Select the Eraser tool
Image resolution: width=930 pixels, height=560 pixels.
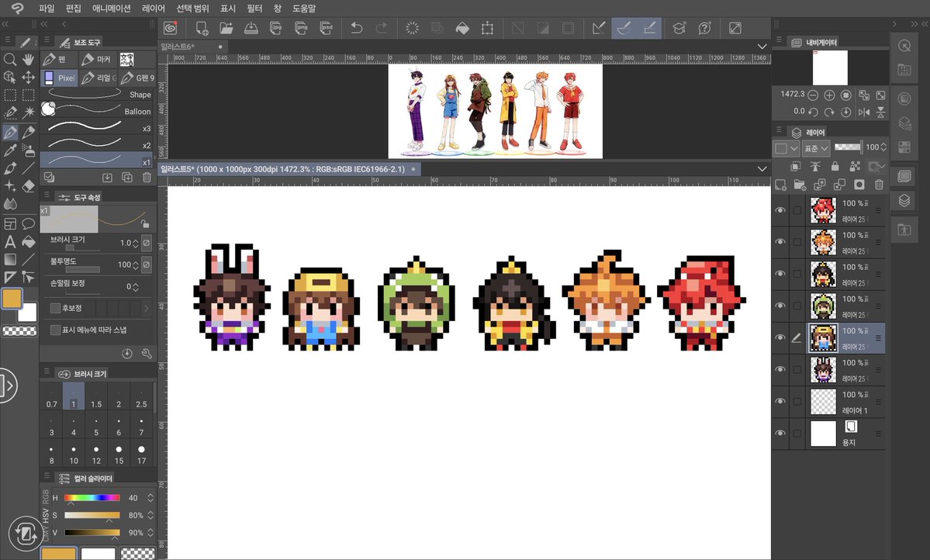(x=28, y=186)
